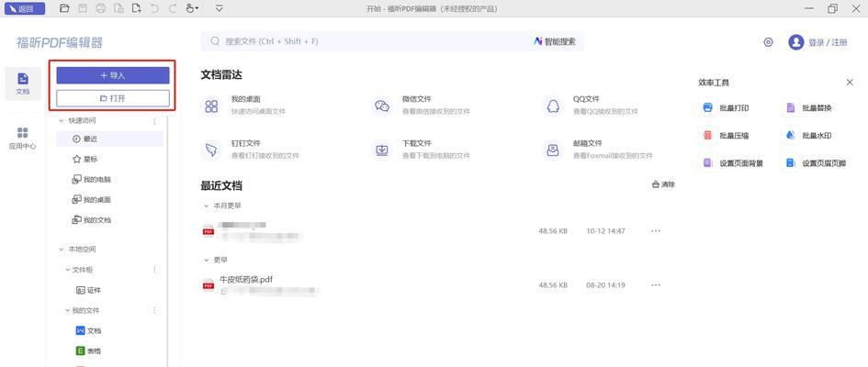Open the hand tool dropdown
The width and height of the screenshot is (868, 367).
click(x=193, y=8)
